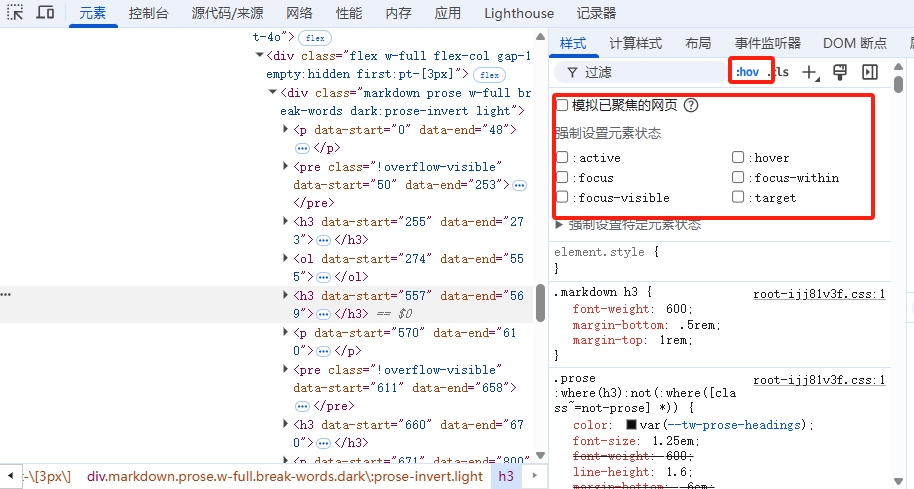Image resolution: width=914 pixels, height=489 pixels.
Task: Open the 源代码/来源 tab
Action: (227, 13)
